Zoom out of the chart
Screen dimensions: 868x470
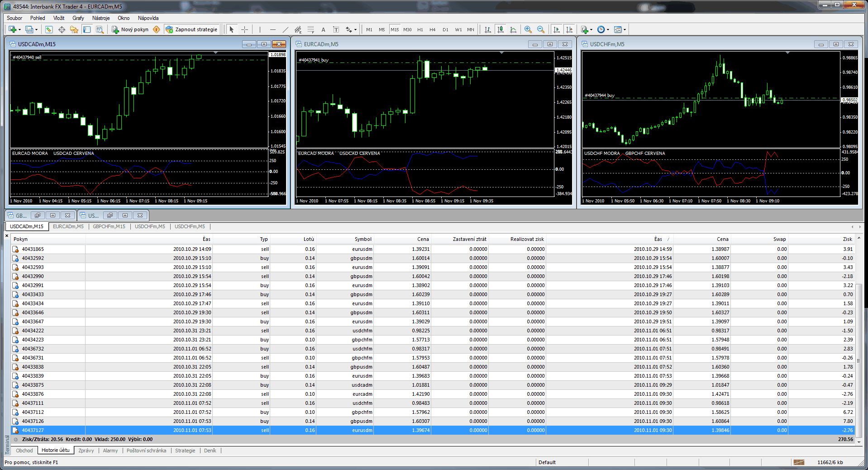[x=540, y=29]
